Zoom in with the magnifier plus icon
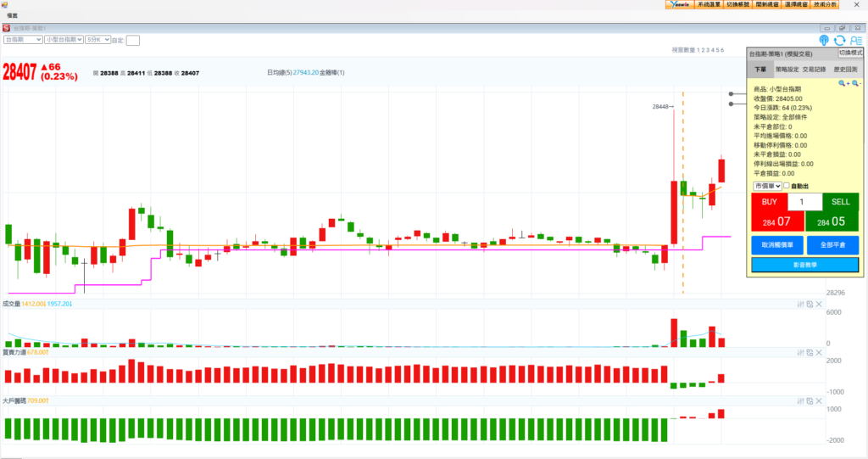Screen dimensions: 868x459 pos(843,84)
